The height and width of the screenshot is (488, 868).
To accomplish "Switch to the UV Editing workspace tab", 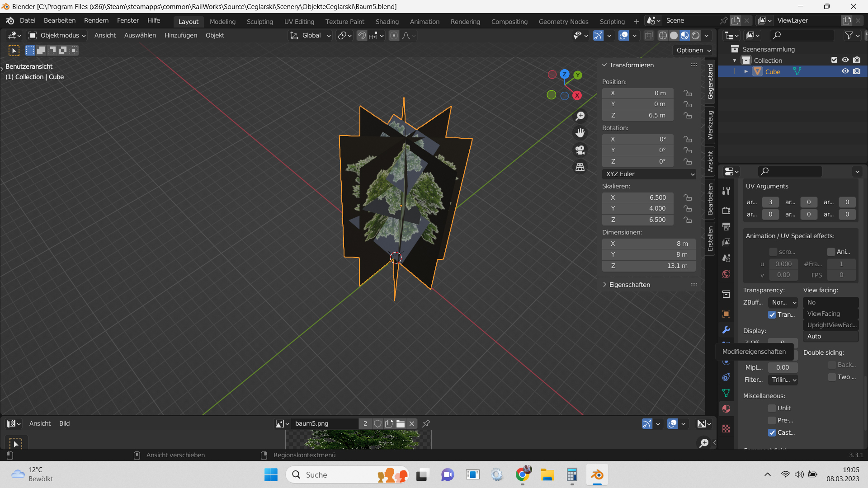I will pos(299,22).
